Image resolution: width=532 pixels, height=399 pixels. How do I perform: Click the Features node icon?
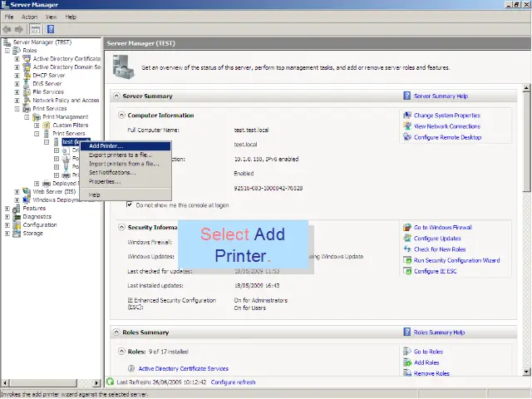point(17,209)
